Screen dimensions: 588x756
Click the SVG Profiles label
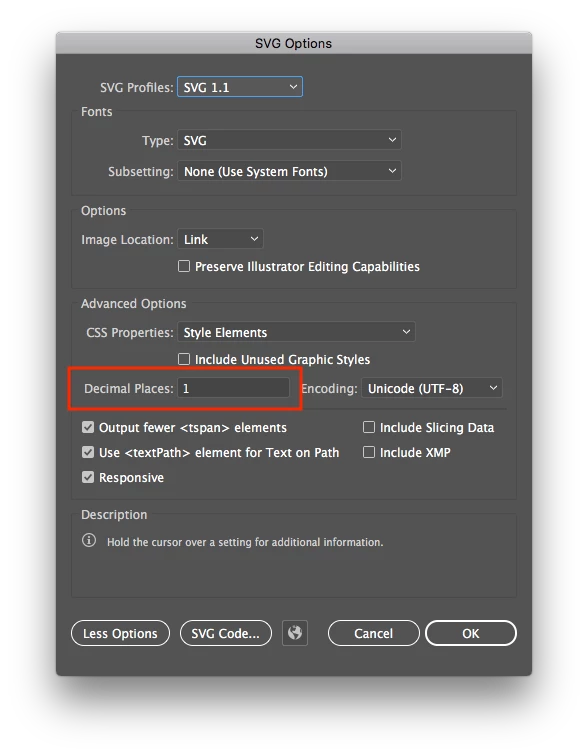point(136,88)
